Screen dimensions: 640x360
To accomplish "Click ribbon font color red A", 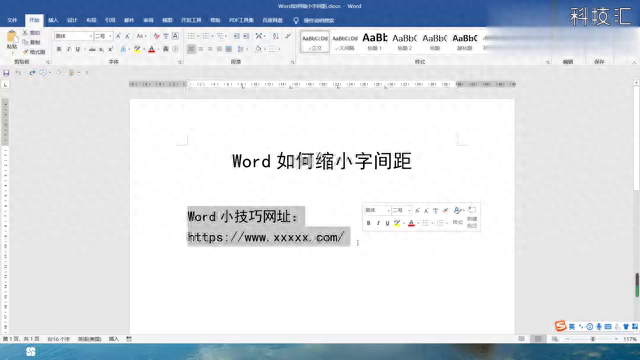I will pos(151,49).
